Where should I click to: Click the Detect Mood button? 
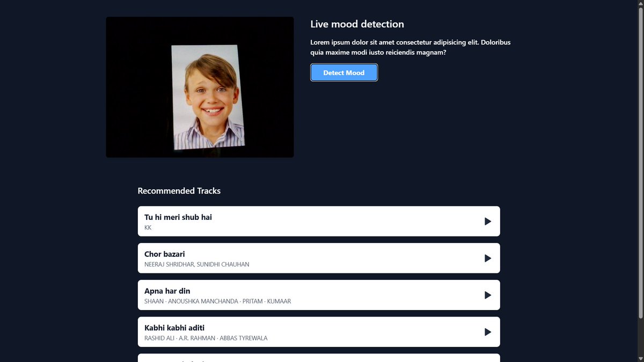tap(344, 73)
